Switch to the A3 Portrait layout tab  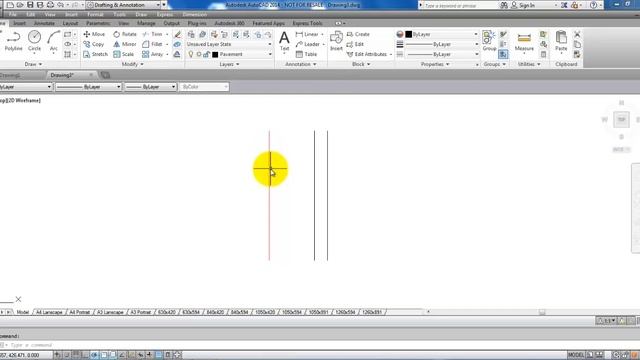pyautogui.click(x=140, y=312)
